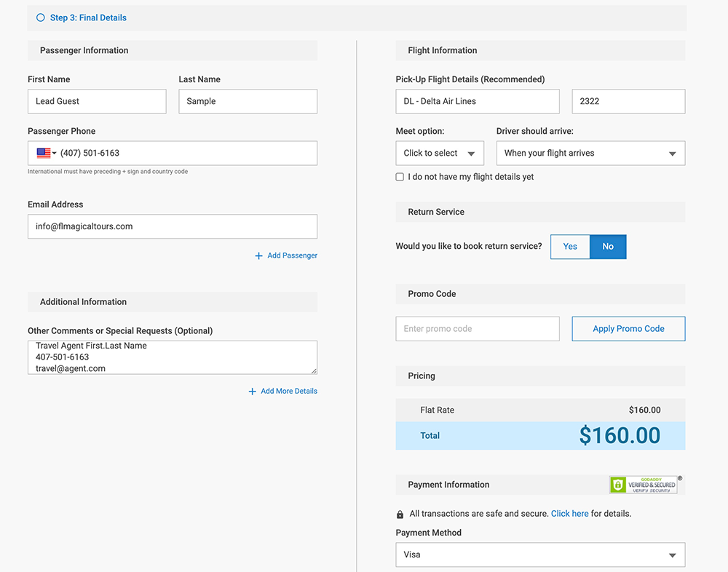Viewport: 728px width, 572px height.
Task: Expand the Driver should arrive dropdown
Action: [x=590, y=154]
